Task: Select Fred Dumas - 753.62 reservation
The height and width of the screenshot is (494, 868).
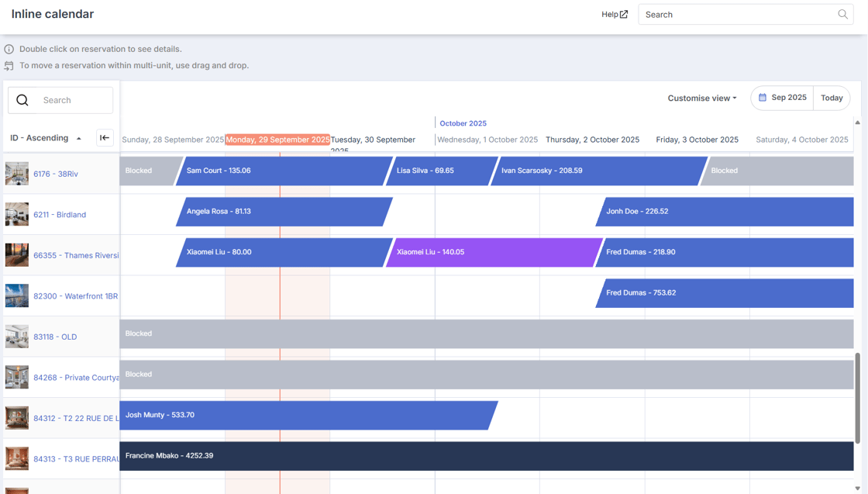Action: coord(725,293)
